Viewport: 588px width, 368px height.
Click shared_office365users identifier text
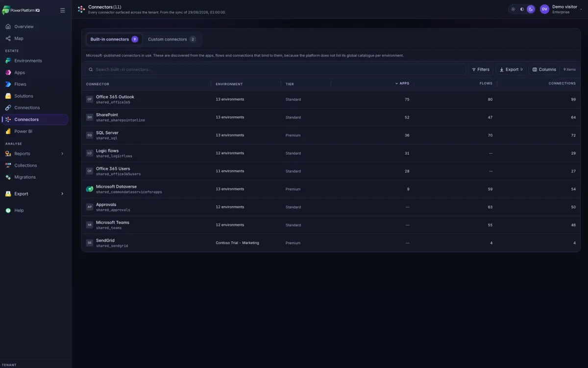coord(119,174)
